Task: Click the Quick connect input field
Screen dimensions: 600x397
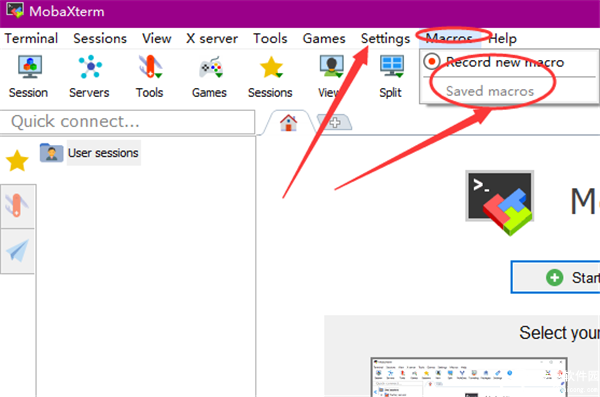Action: [x=127, y=122]
